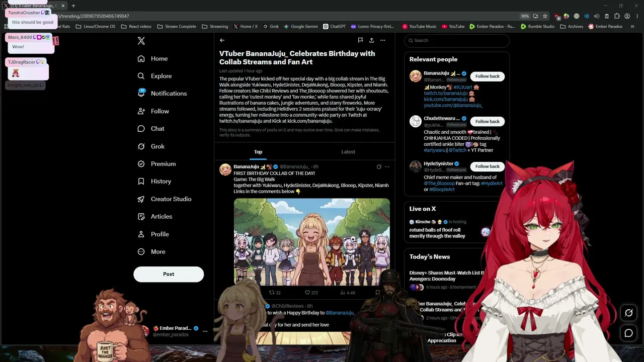Image resolution: width=644 pixels, height=362 pixels.
Task: Show more bookmarks chevron
Action: 632,26
